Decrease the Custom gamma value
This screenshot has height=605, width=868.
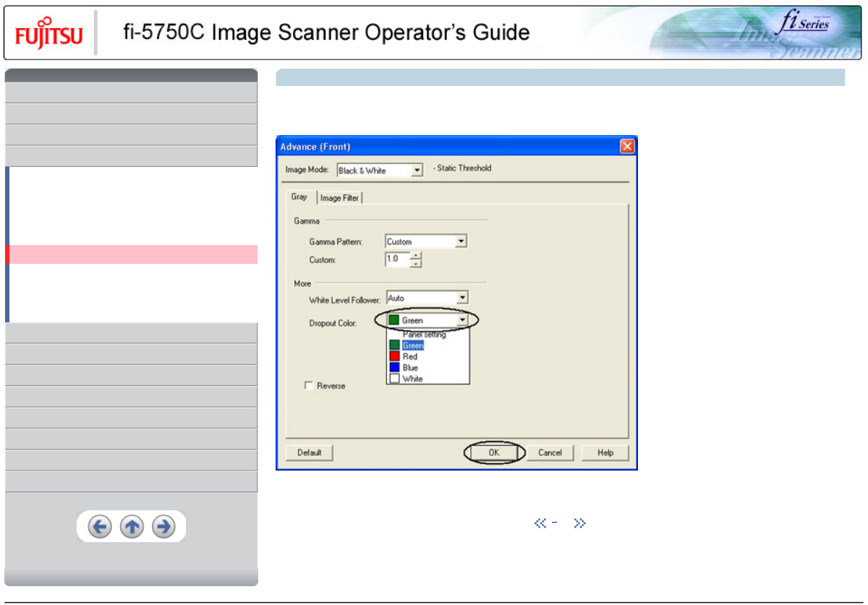[416, 263]
